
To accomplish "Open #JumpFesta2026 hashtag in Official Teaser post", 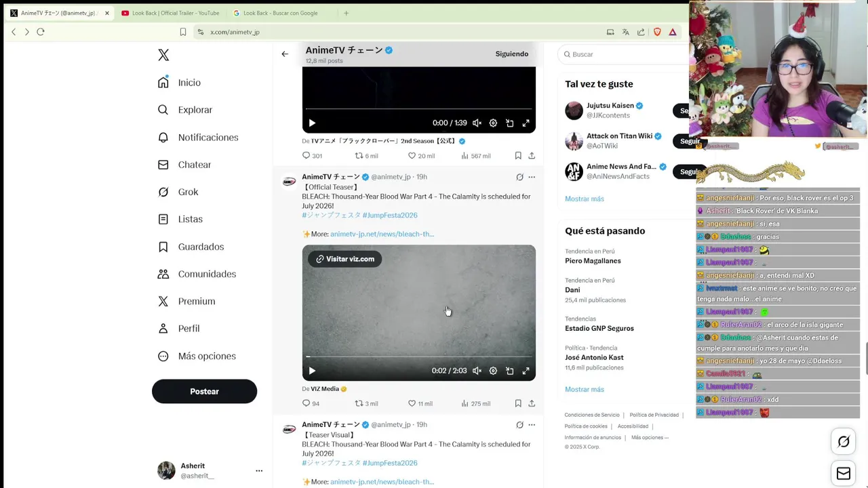I will click(390, 215).
